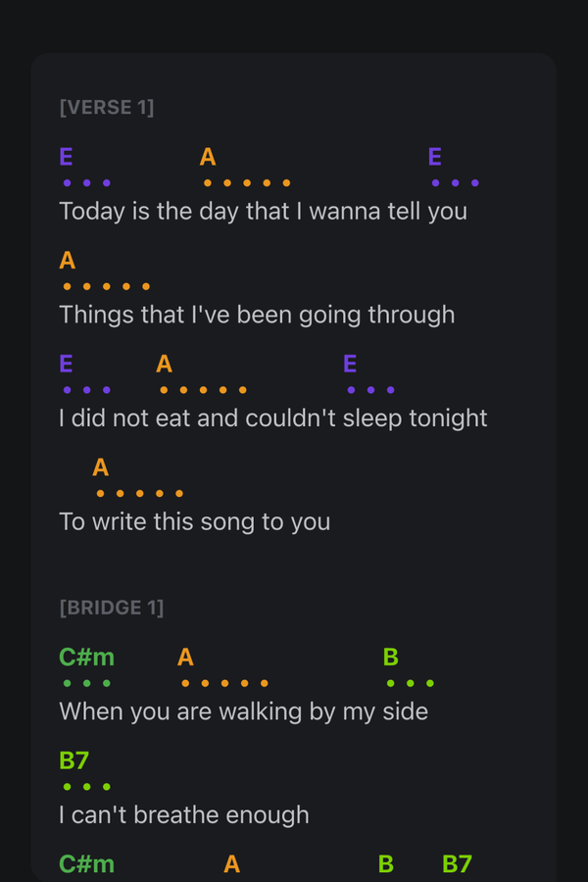Tap the A chord above "are walking"
The image size is (588, 882).
pyautogui.click(x=185, y=658)
